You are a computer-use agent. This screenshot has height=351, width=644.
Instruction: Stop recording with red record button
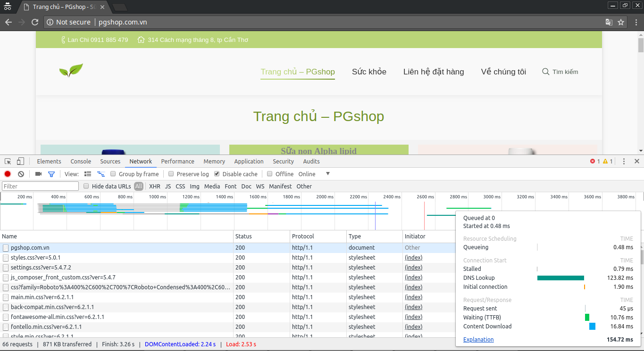point(8,174)
